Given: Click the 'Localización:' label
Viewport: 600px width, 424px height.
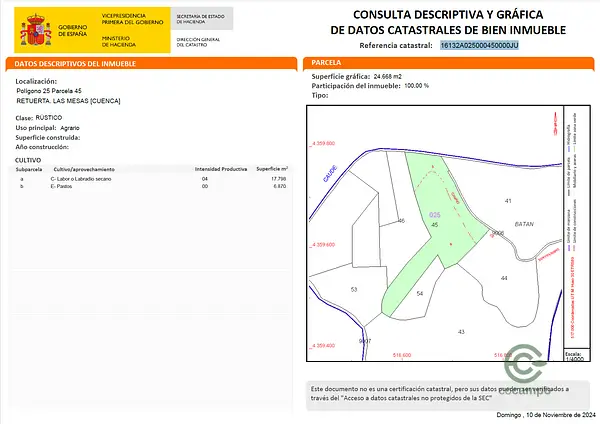Looking at the screenshot, I should [36, 81].
